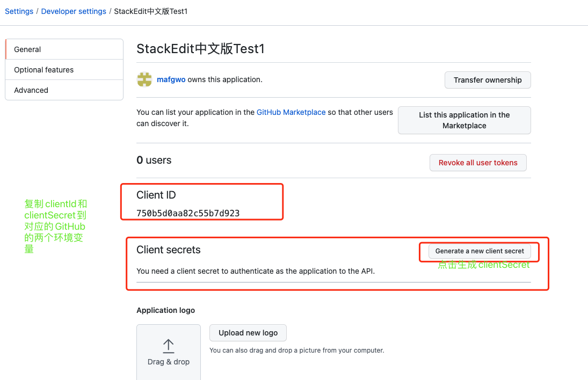This screenshot has width=588, height=380.
Task: Click the StackEdit中文版Test1 breadcrumb text
Action: [151, 11]
